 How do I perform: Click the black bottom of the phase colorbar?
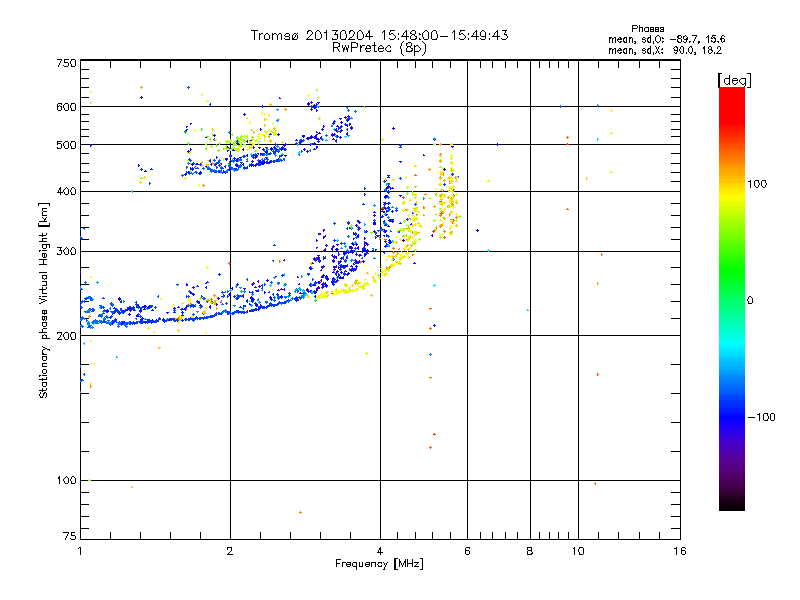coord(732,503)
